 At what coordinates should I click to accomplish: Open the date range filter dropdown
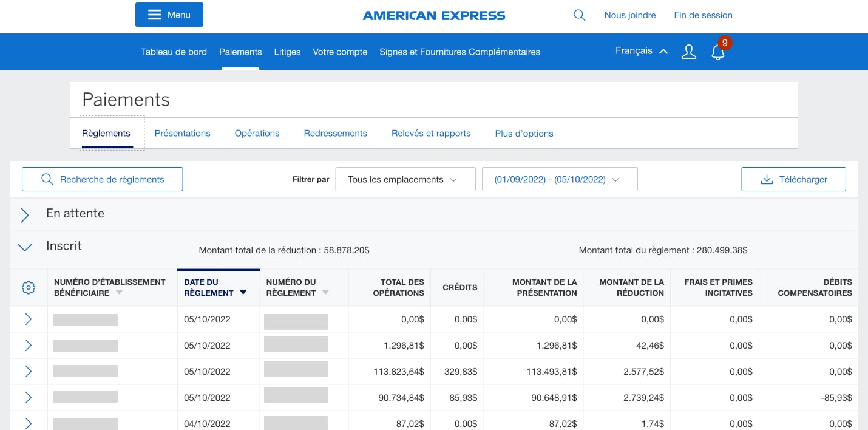(x=559, y=179)
